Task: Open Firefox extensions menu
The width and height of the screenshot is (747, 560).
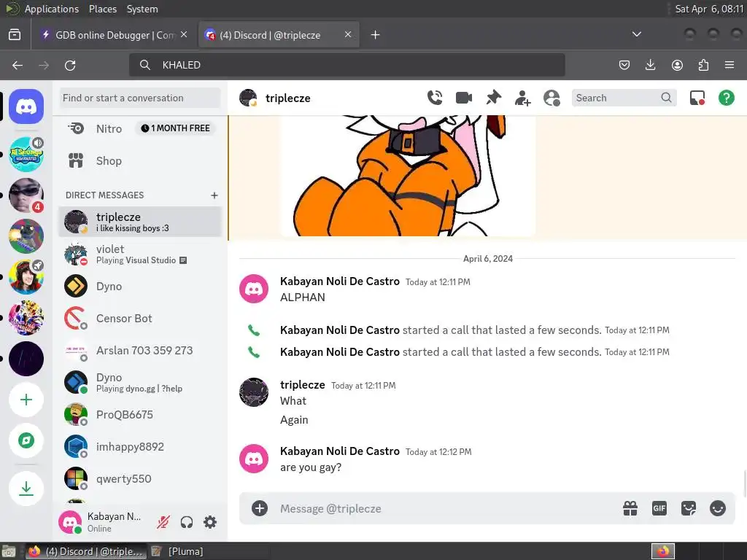Action: pos(703,65)
